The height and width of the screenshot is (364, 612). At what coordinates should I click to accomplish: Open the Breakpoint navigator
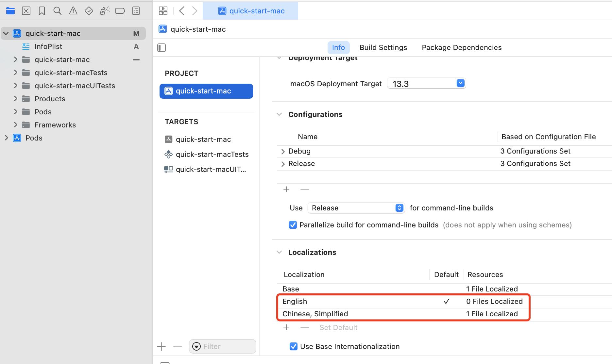pyautogui.click(x=120, y=11)
